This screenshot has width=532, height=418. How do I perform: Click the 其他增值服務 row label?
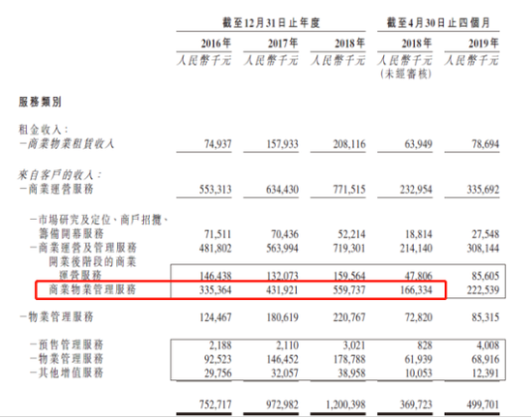pos(67,373)
